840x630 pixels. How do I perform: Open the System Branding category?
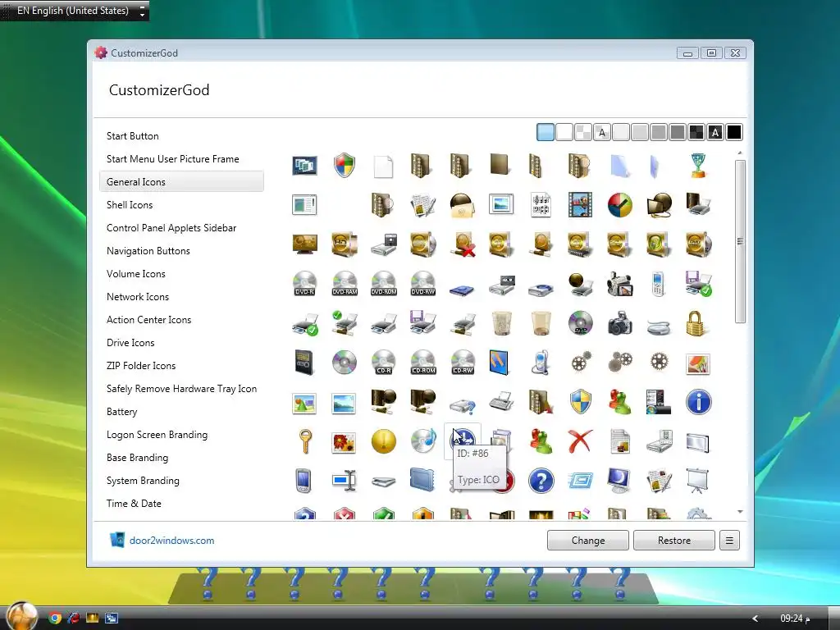181,481
